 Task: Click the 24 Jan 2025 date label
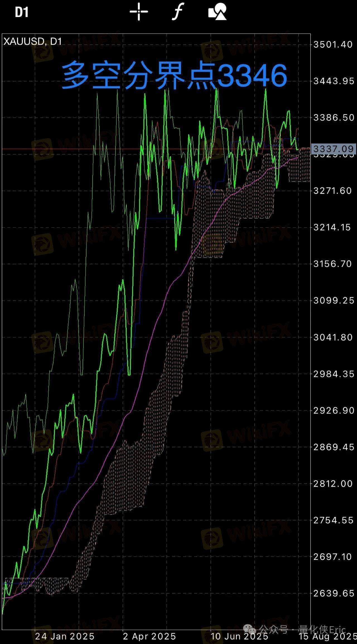[x=65, y=636]
